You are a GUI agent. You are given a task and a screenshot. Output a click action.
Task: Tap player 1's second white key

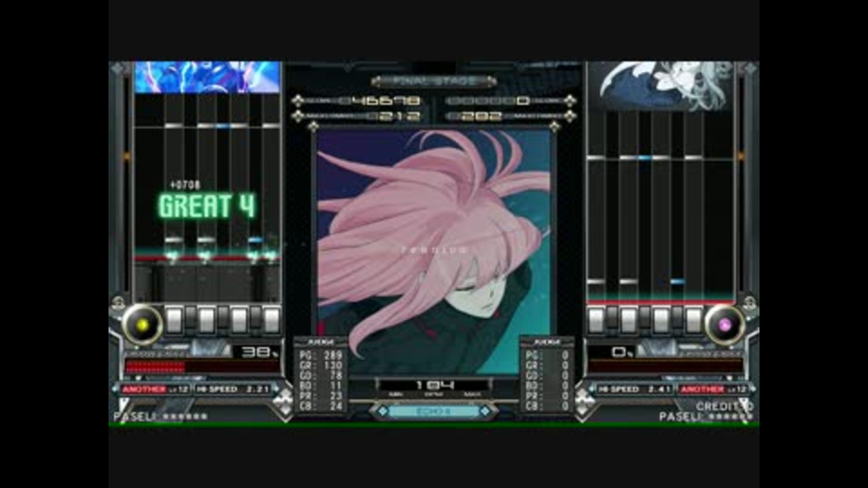206,320
